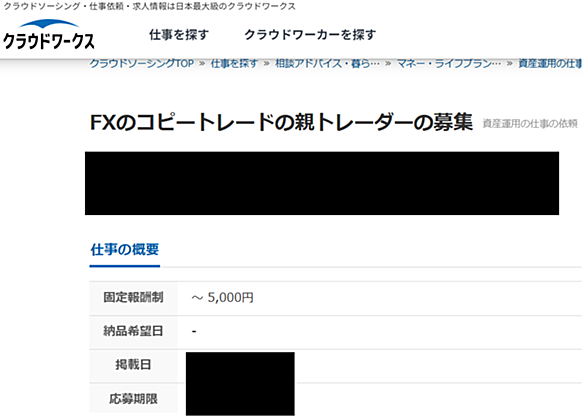The image size is (586, 419).
Task: Select the 固定報酬制 row label
Action: [133, 298]
